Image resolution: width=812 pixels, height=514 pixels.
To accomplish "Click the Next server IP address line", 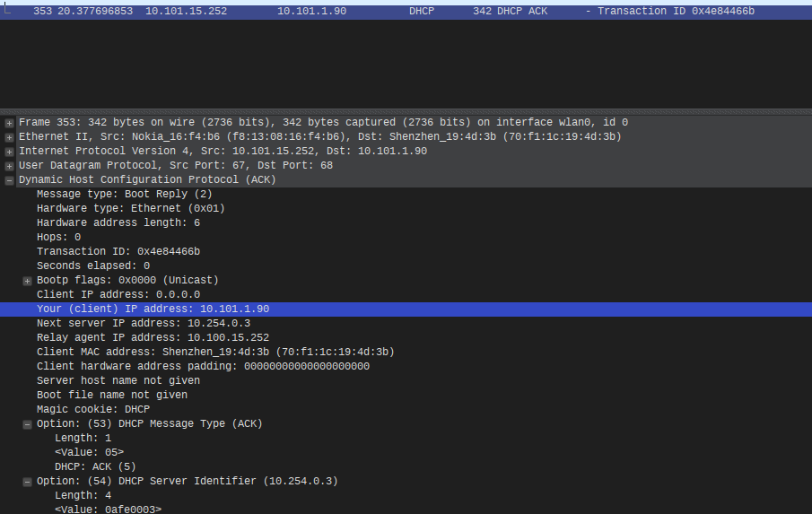I will pos(143,324).
